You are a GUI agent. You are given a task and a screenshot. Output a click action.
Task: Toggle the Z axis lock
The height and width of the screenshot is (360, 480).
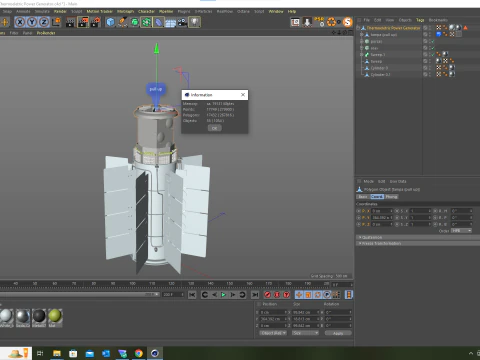tap(44, 22)
